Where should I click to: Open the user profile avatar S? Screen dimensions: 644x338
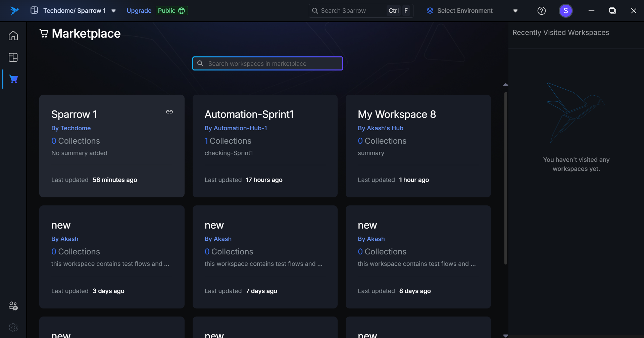coord(565,11)
